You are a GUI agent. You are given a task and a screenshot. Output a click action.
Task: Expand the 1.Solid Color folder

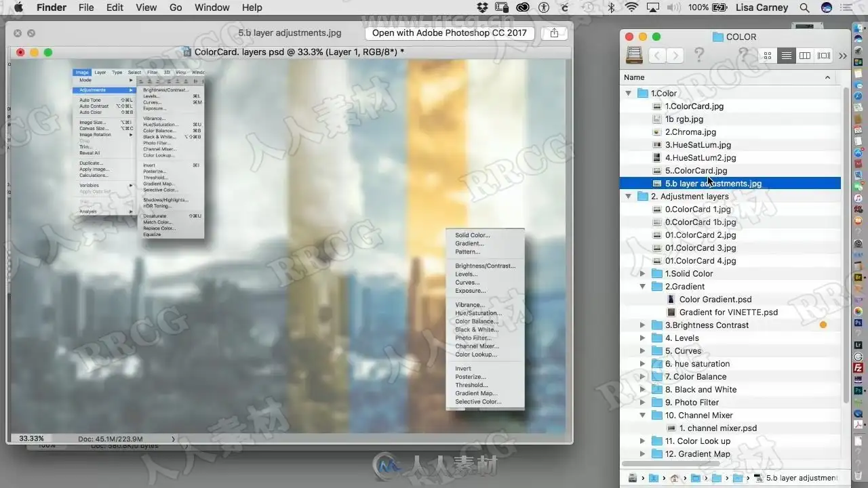(642, 274)
